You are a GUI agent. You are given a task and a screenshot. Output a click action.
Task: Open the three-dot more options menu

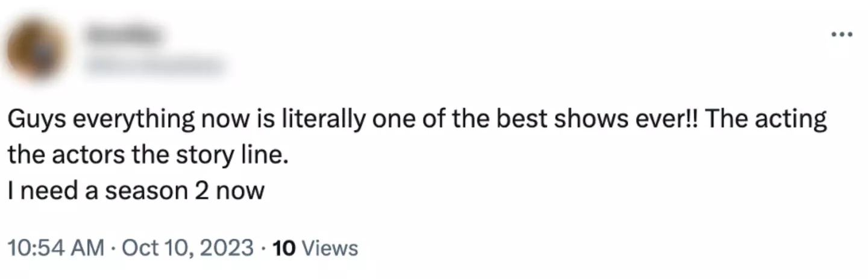(841, 35)
